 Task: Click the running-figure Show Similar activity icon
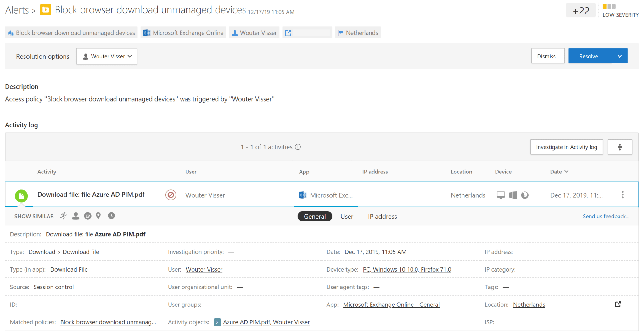pos(63,216)
